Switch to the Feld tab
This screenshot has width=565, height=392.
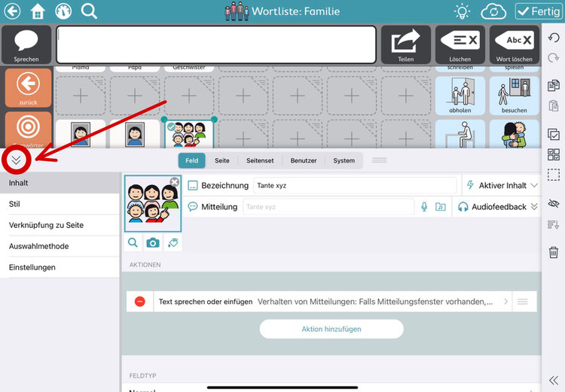click(191, 160)
